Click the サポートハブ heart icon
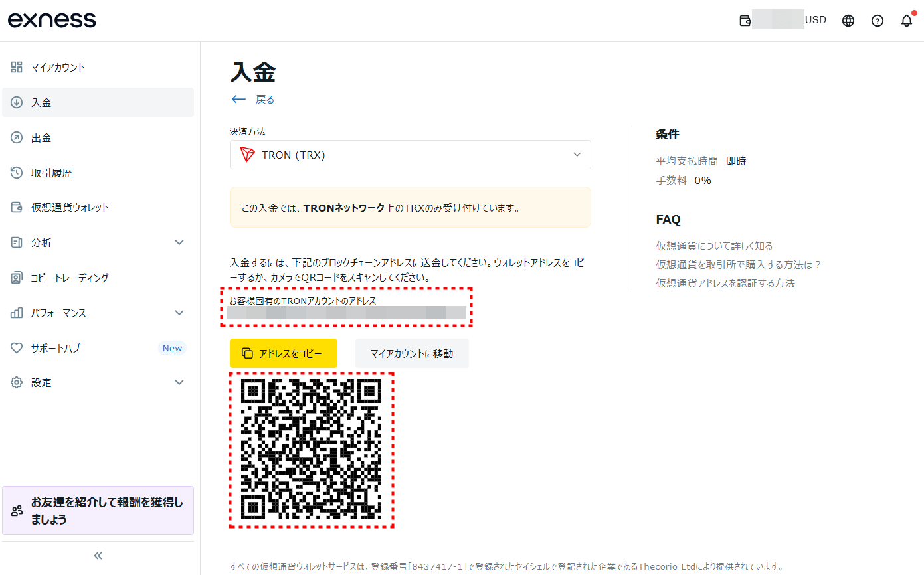Viewport: 924px width, 575px height. tap(17, 348)
